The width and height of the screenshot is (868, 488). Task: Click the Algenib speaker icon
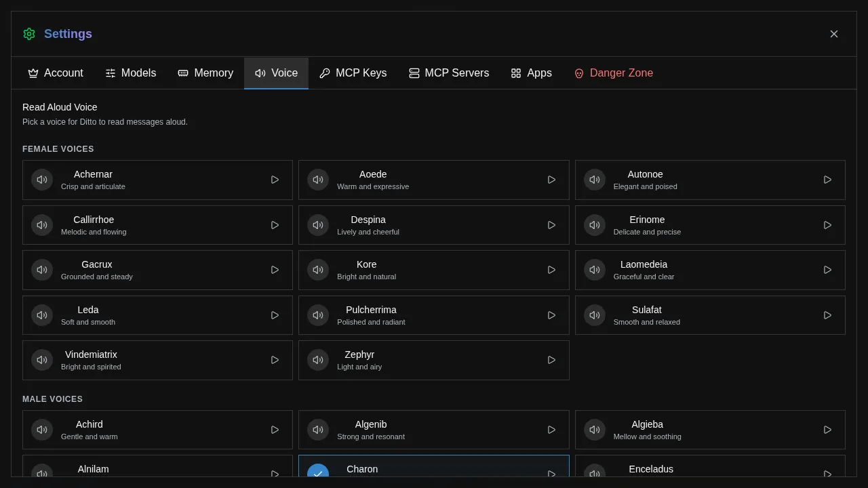point(318,429)
